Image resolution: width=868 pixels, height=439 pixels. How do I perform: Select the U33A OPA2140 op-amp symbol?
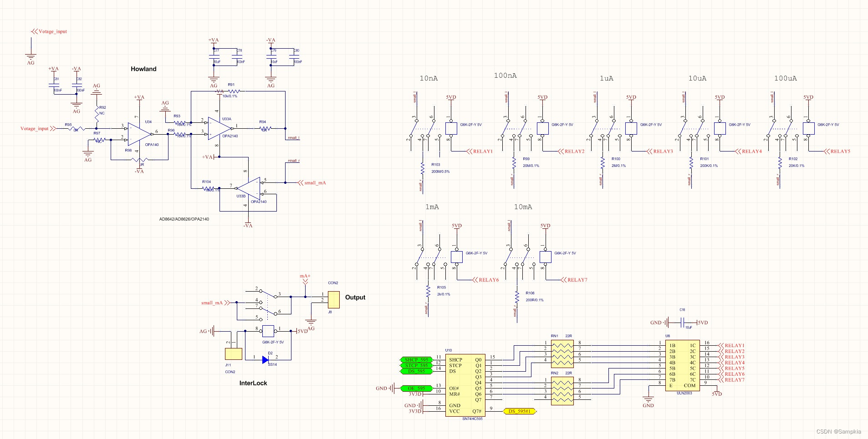(x=220, y=128)
